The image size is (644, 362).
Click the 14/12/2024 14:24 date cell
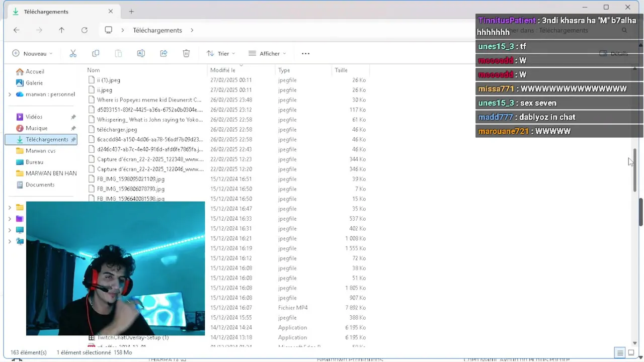(231, 327)
